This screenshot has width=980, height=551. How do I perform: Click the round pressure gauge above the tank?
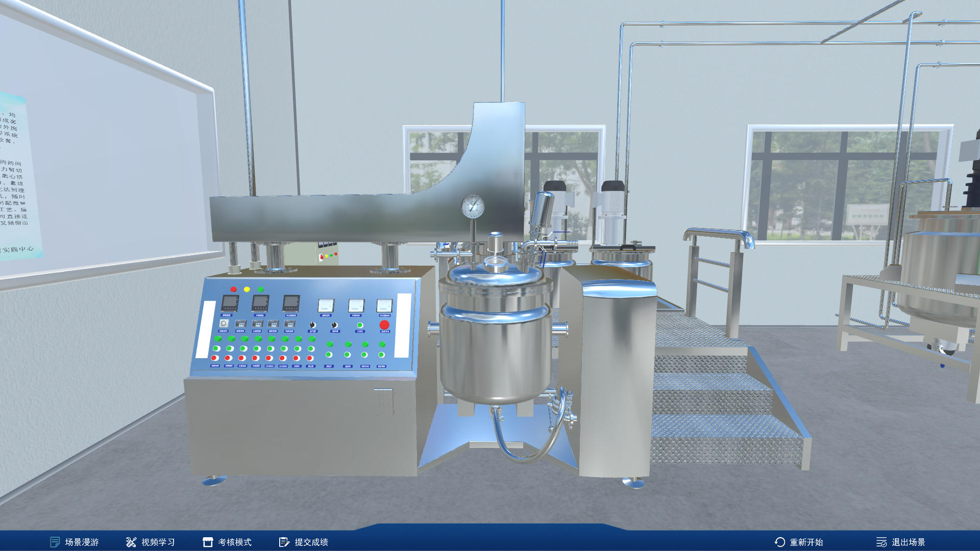click(x=473, y=207)
